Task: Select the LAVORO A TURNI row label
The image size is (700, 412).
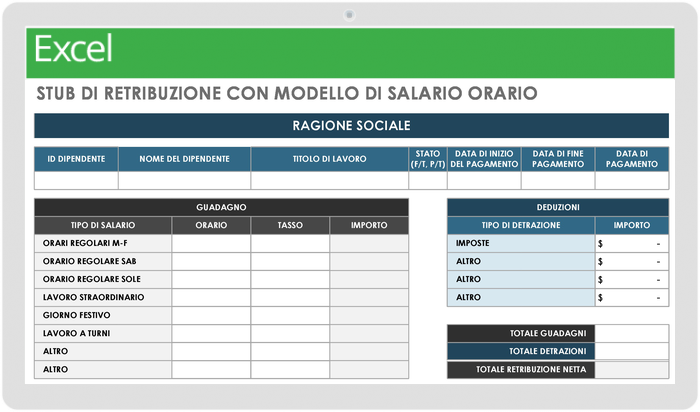Action: click(103, 333)
